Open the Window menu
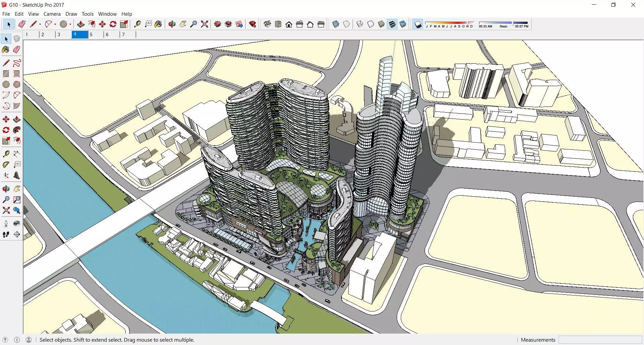The image size is (644, 345). click(x=107, y=14)
